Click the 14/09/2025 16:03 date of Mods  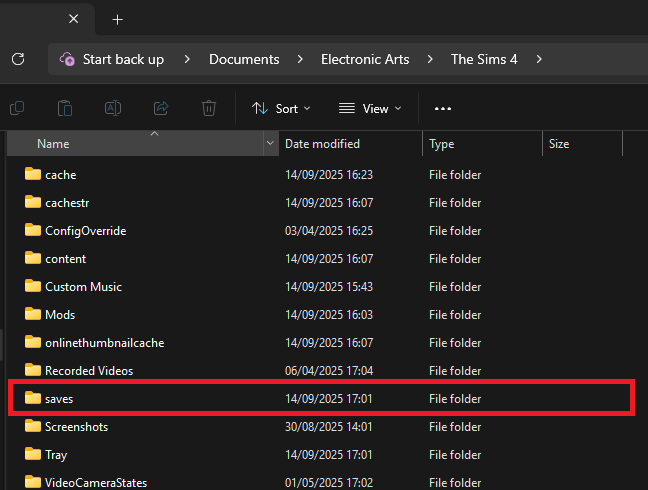[x=329, y=315]
